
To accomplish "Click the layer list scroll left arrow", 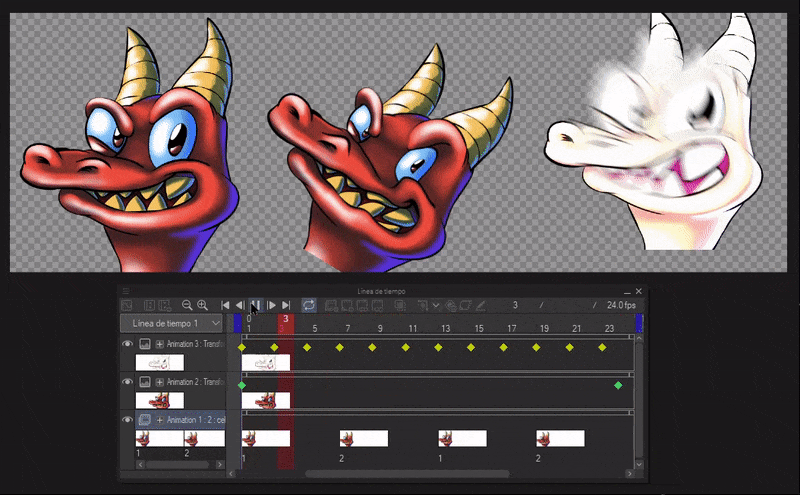I will click(141, 464).
